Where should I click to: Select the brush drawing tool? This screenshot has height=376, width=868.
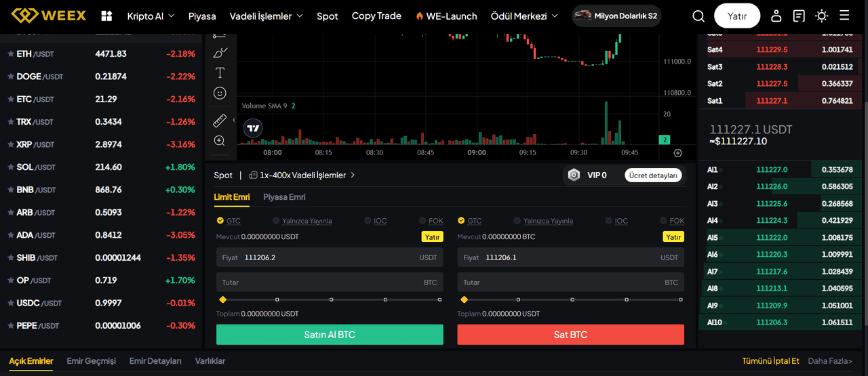coord(220,52)
